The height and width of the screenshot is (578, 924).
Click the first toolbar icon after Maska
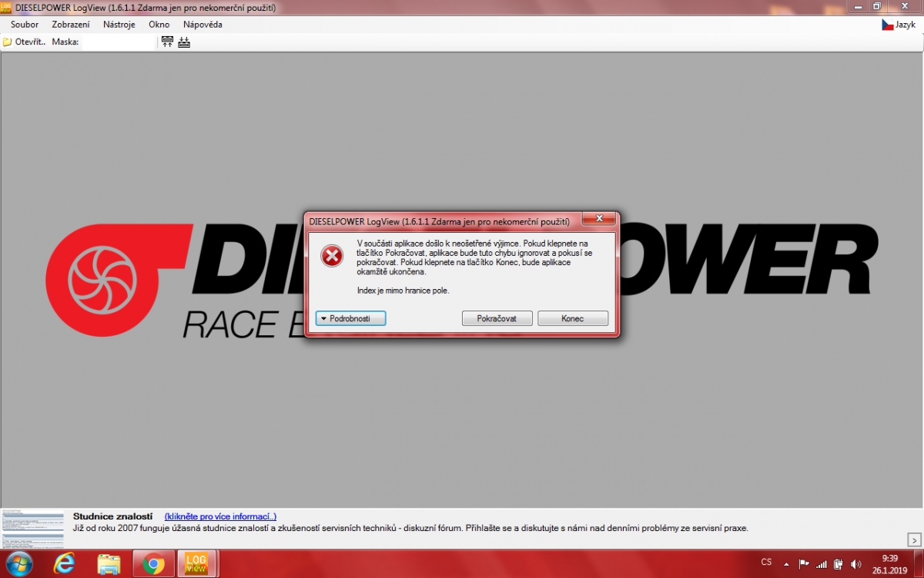pos(168,42)
